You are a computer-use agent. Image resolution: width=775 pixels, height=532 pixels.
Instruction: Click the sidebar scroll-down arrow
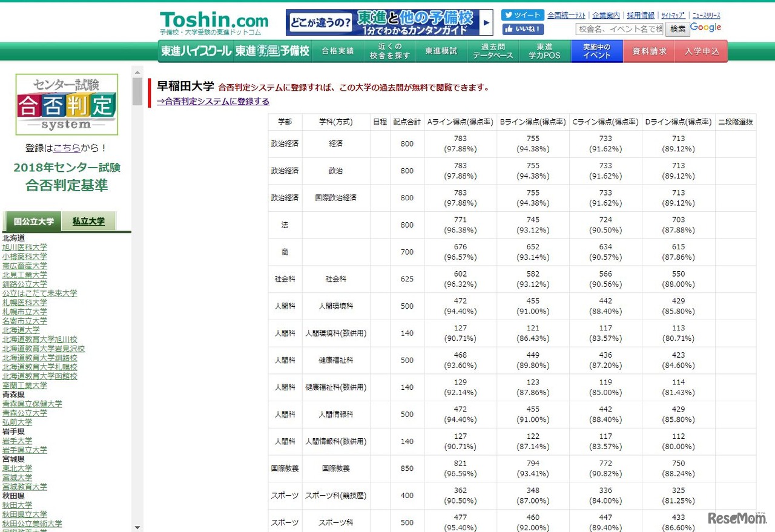(137, 527)
